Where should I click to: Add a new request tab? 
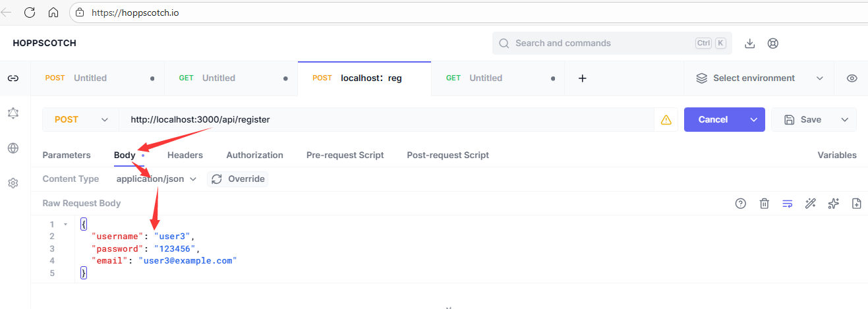coord(582,78)
